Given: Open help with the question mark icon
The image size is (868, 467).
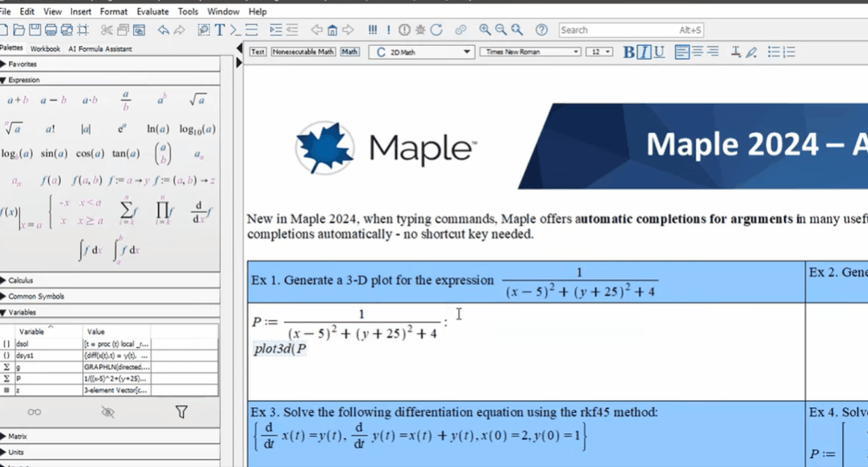Looking at the screenshot, I should pyautogui.click(x=541, y=30).
